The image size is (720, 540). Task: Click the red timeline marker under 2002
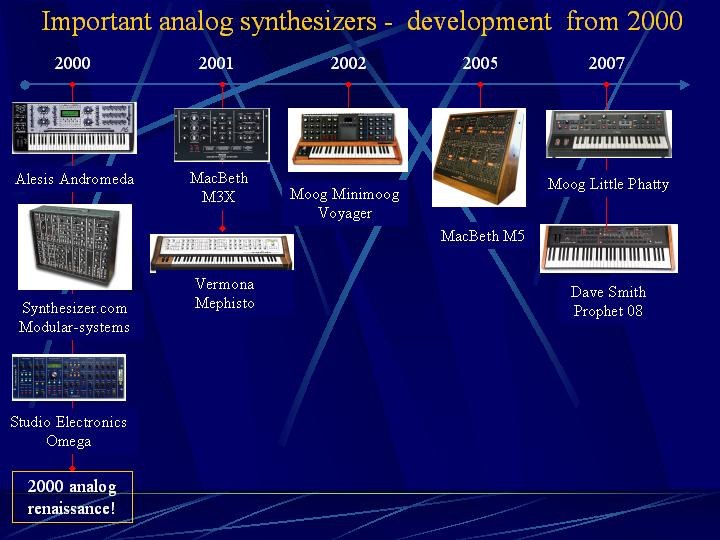coord(349,85)
